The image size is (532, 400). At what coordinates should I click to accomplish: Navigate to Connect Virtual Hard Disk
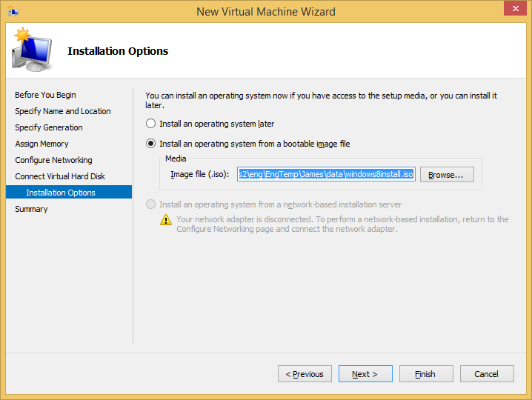[x=60, y=176]
